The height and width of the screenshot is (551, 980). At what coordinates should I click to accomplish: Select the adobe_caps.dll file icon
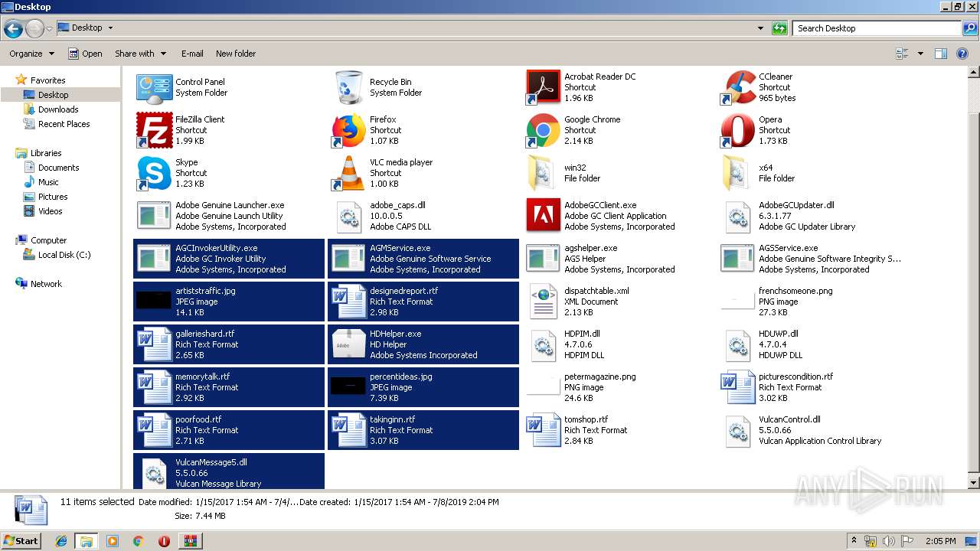click(348, 216)
